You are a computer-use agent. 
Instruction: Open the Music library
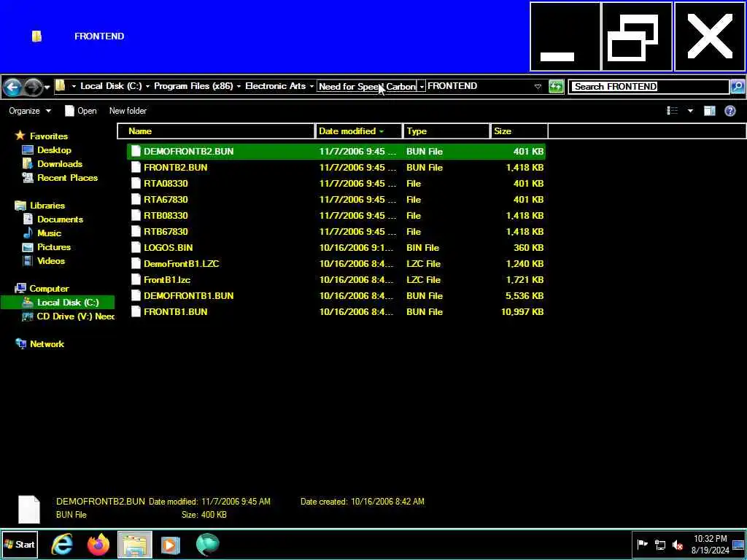point(49,233)
